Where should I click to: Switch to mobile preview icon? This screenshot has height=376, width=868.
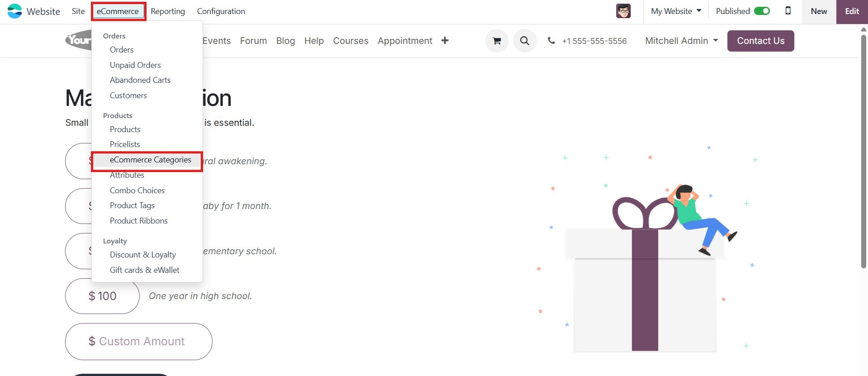pyautogui.click(x=788, y=11)
